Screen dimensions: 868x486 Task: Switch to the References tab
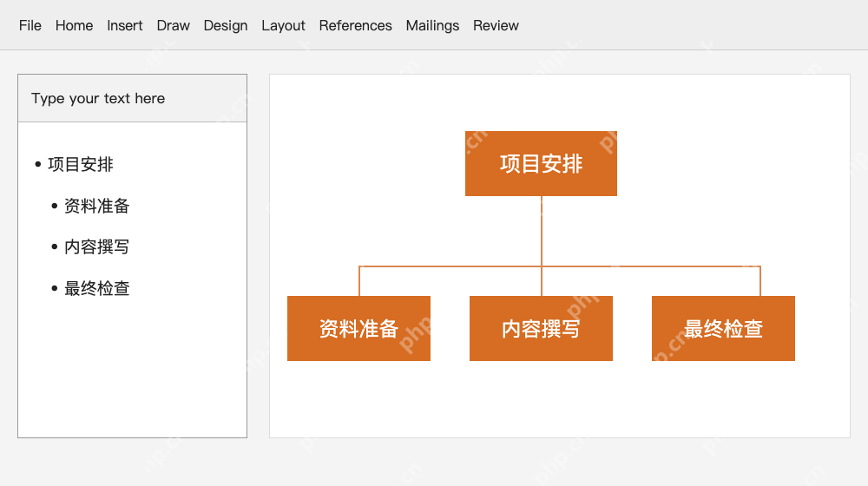click(355, 25)
